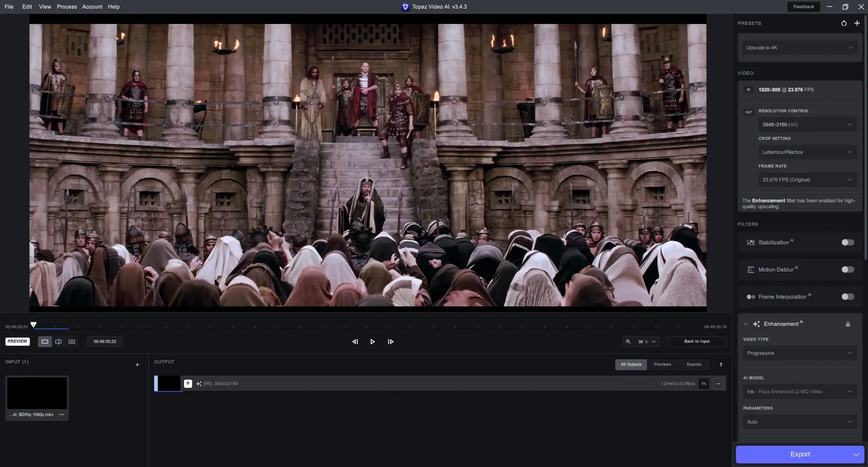Click the IN input video badge
The height and width of the screenshot is (467, 868).
click(x=748, y=90)
